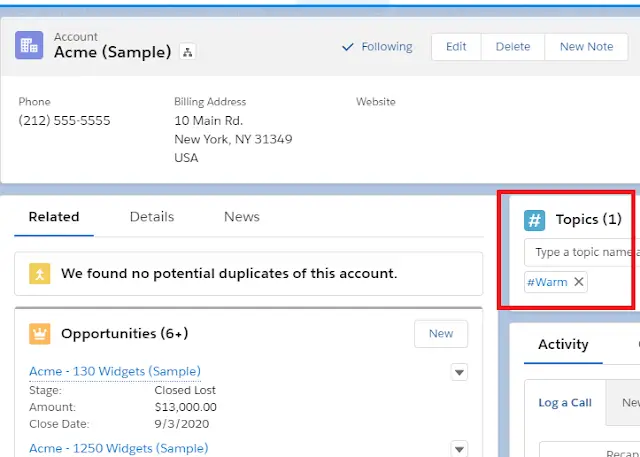
Task: Click phone number (212) 555-5555
Action: pos(64,120)
